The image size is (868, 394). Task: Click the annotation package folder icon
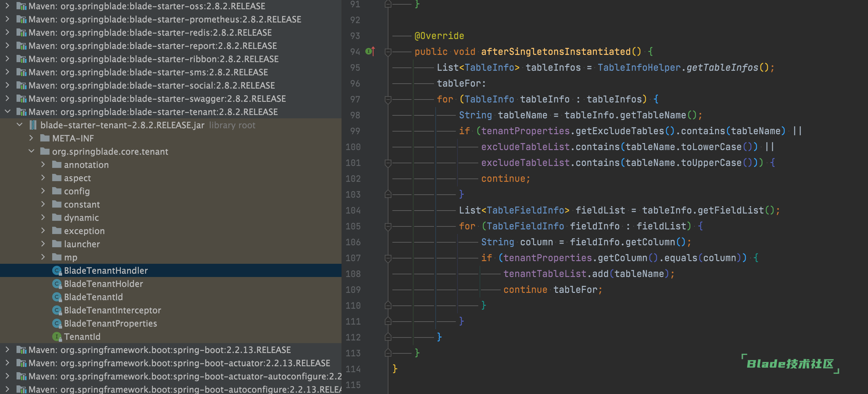coord(57,165)
